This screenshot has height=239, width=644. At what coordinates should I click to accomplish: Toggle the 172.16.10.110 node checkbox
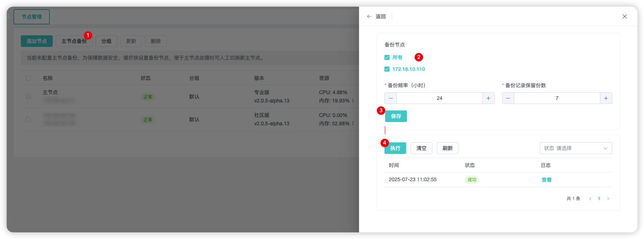(387, 69)
